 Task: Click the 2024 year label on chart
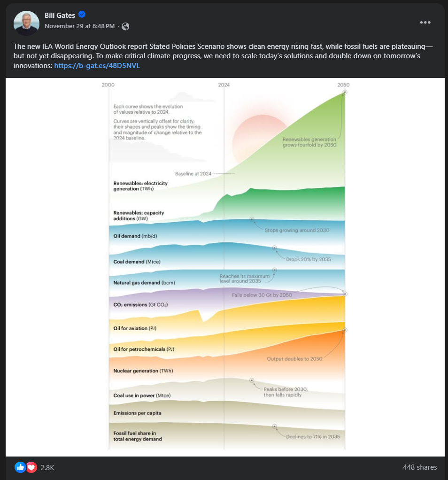click(x=224, y=85)
